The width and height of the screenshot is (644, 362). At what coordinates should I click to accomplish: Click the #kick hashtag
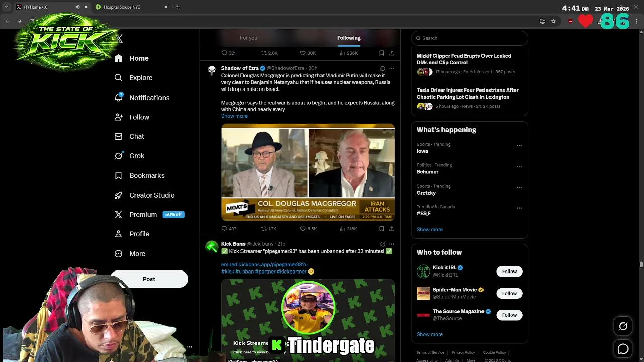[x=227, y=271]
